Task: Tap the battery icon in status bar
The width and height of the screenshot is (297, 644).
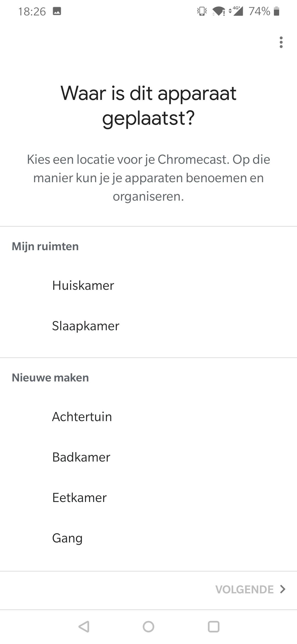Action: pyautogui.click(x=277, y=11)
